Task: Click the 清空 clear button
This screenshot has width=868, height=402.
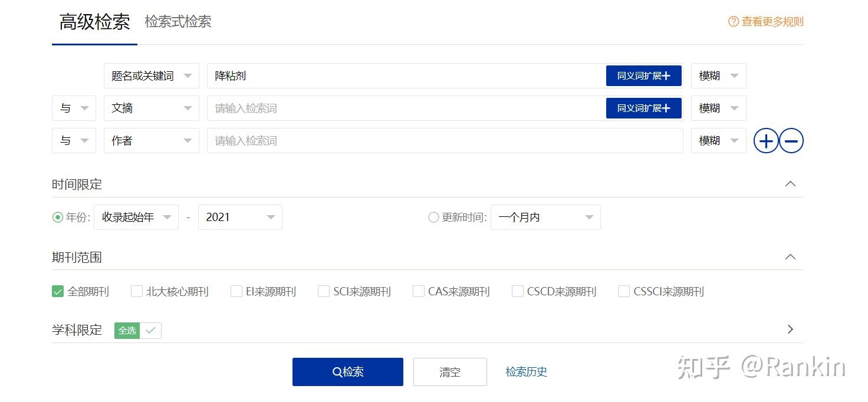Action: pyautogui.click(x=450, y=372)
